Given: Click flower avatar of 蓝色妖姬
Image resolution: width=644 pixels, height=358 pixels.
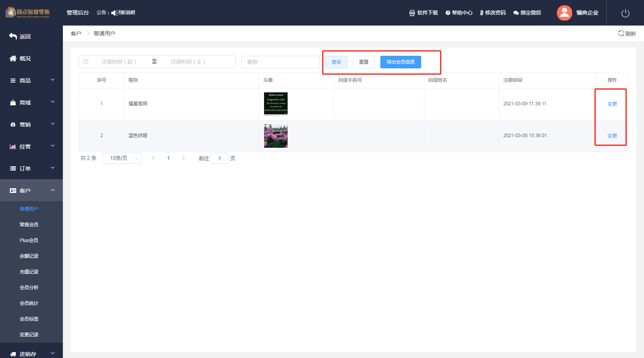Looking at the screenshot, I should [276, 136].
